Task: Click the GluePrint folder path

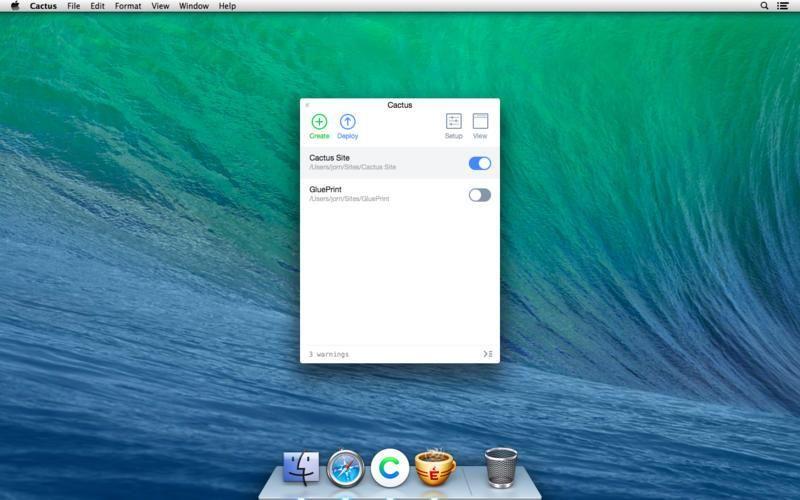Action: click(349, 198)
